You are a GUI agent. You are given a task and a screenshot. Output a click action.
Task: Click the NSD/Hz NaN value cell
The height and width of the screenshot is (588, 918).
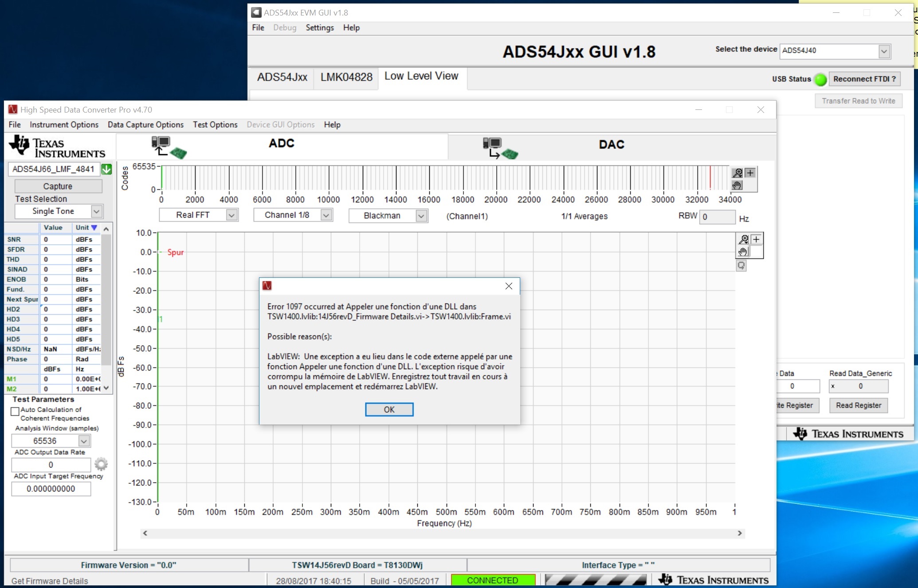(55, 349)
